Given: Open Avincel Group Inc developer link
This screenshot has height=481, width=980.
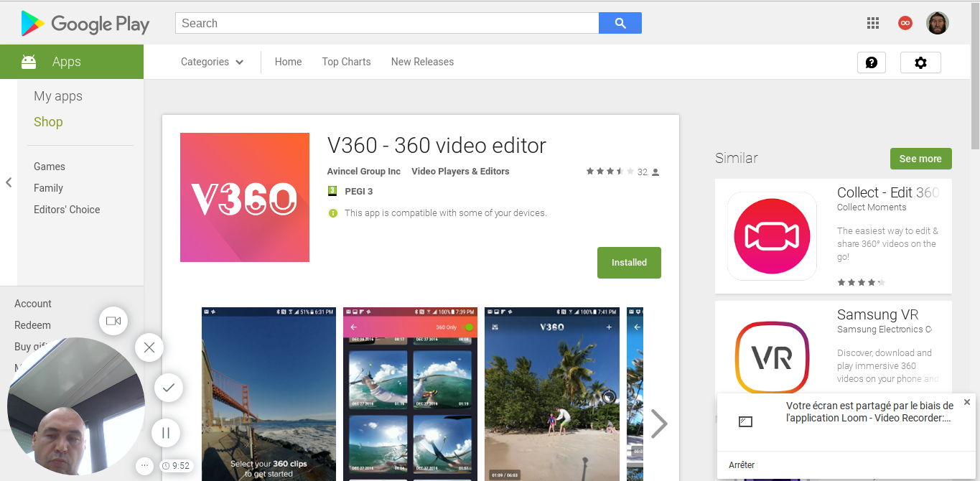Looking at the screenshot, I should click(x=364, y=172).
